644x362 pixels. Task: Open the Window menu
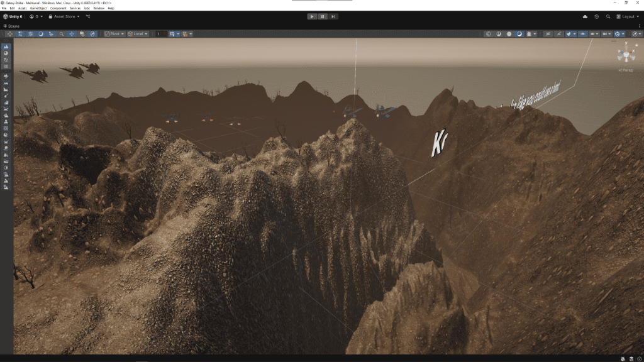point(99,8)
